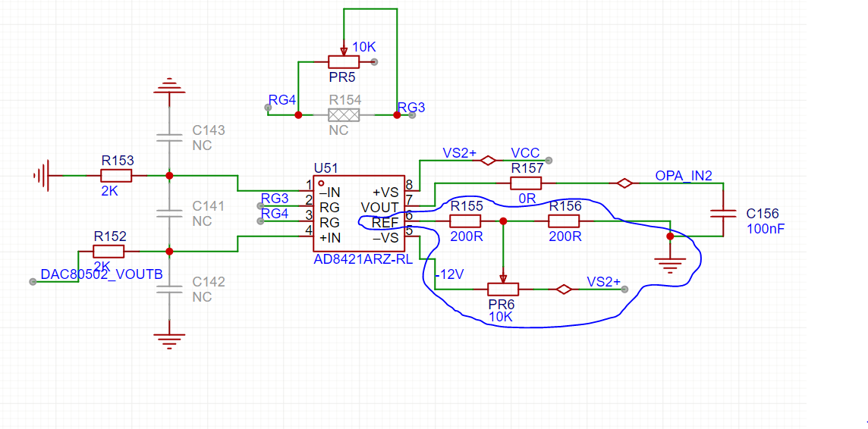Select resistor R152 symbol
Image resolution: width=868 pixels, height=429 pixels.
(x=108, y=252)
